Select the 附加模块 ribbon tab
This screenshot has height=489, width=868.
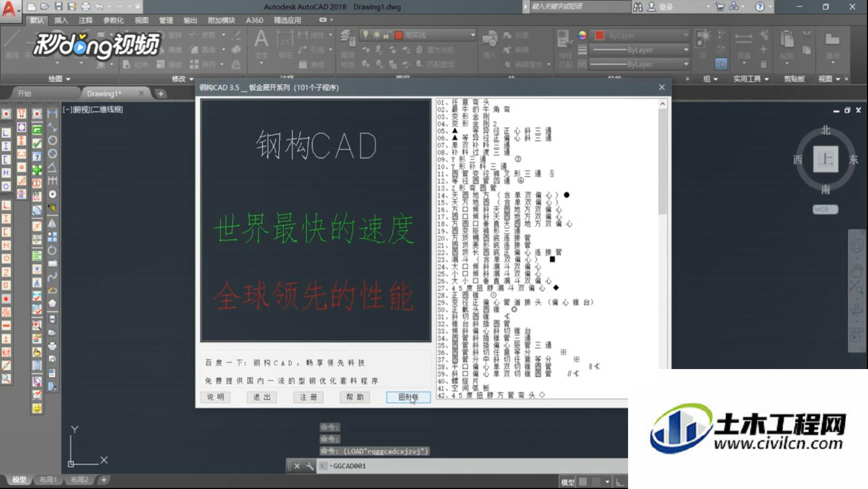(x=221, y=20)
